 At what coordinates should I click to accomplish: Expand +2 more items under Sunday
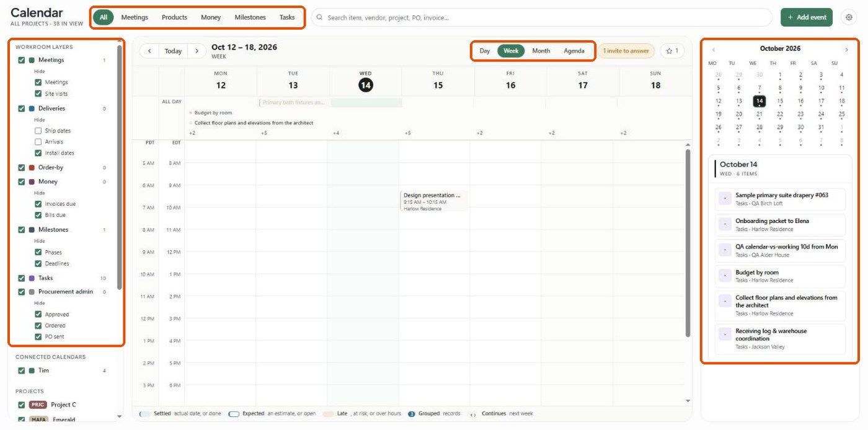(x=624, y=133)
